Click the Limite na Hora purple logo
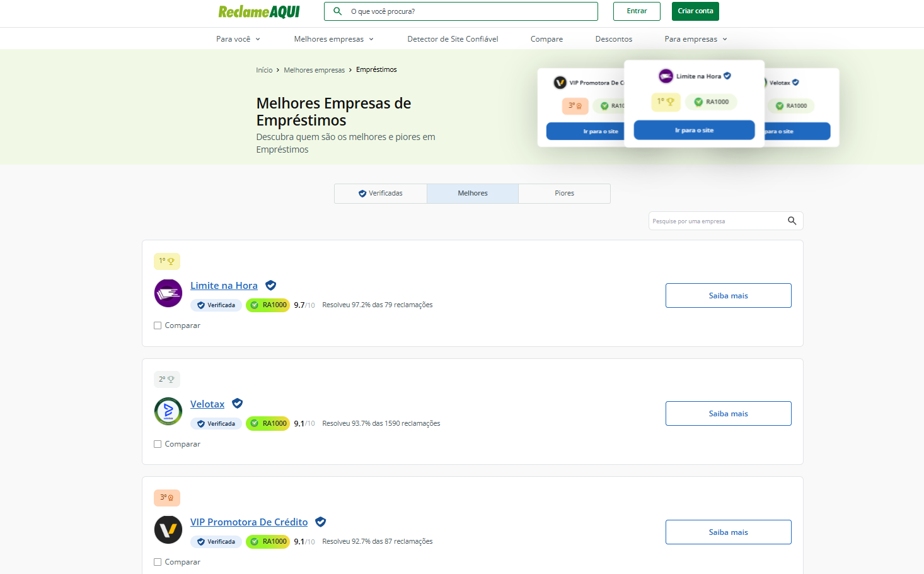This screenshot has width=924, height=574. coord(168,293)
